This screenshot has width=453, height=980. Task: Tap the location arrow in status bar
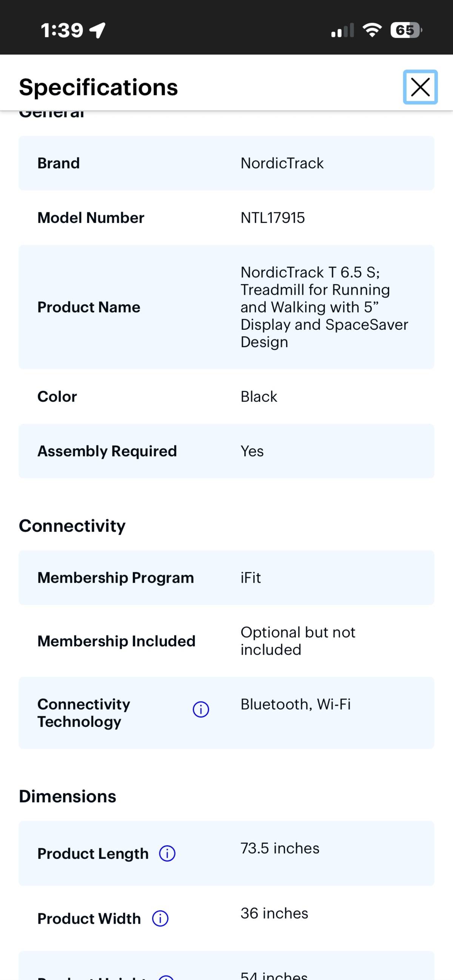click(97, 31)
